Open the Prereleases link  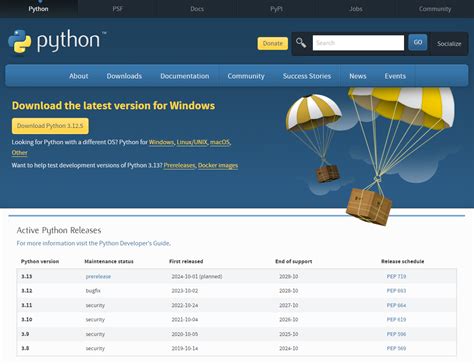[179, 165]
